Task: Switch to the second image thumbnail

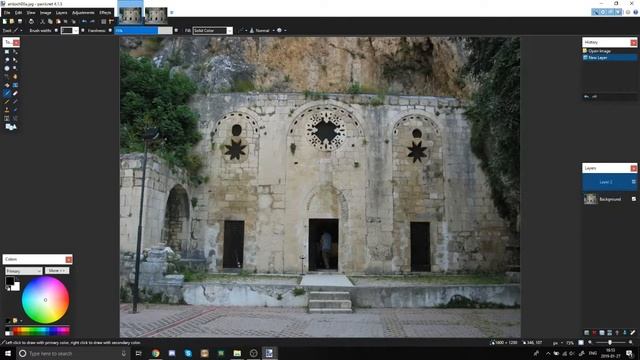Action: click(x=156, y=16)
